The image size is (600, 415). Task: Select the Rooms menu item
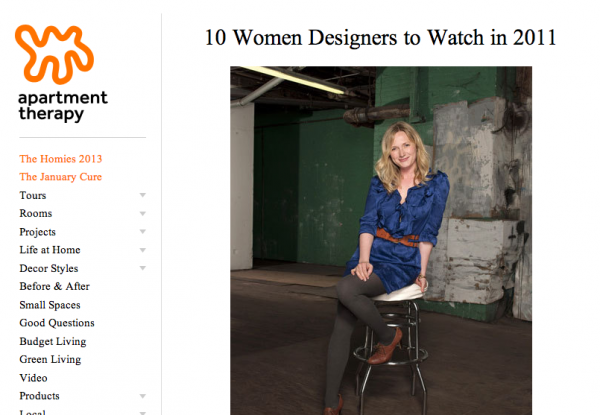tap(36, 214)
